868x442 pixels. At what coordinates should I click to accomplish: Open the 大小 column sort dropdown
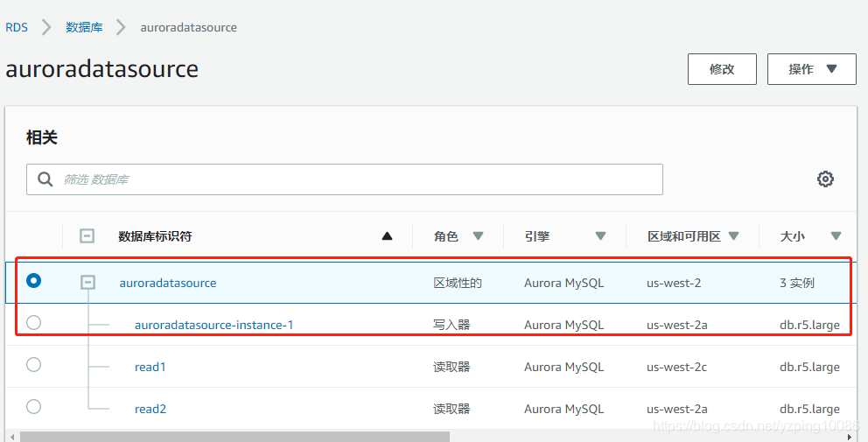pos(836,236)
